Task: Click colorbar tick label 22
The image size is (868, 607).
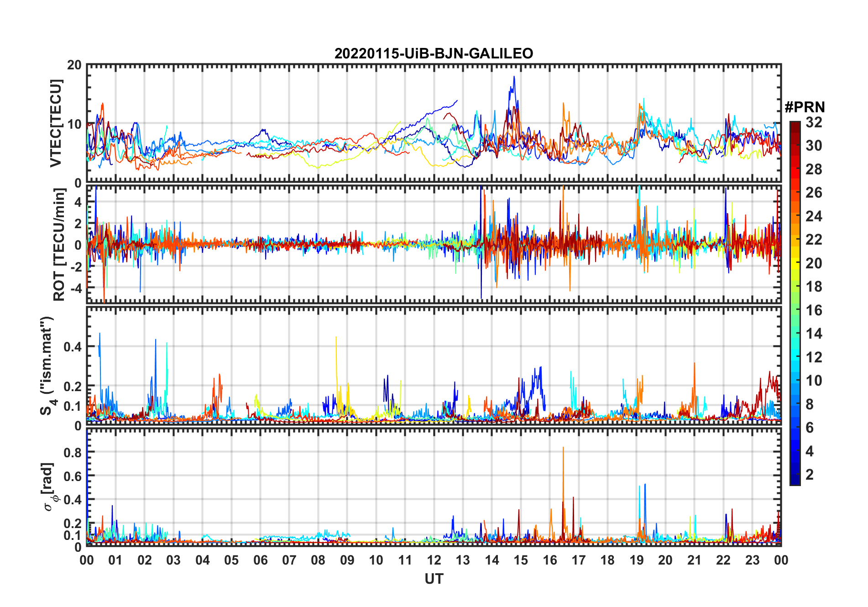Action: [814, 239]
